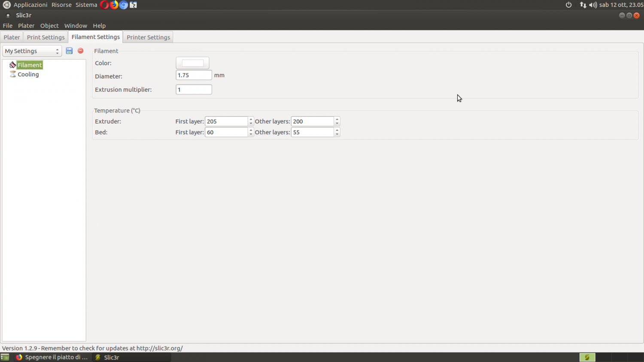Click the Bed other layers temperature field
The image size is (644, 362).
(x=312, y=132)
